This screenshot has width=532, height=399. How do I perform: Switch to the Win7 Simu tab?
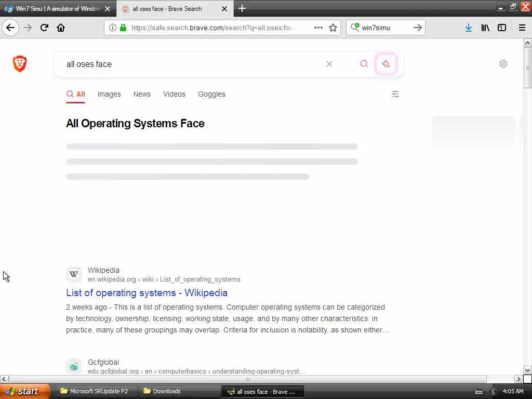coord(58,9)
